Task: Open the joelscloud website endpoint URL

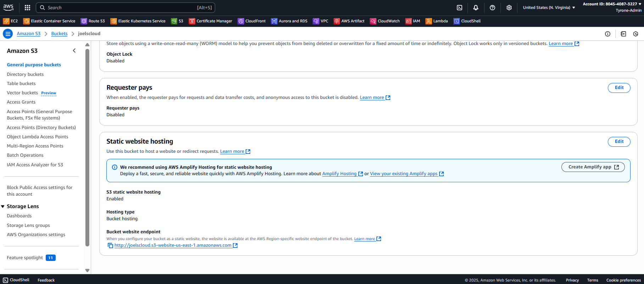Action: point(176,245)
